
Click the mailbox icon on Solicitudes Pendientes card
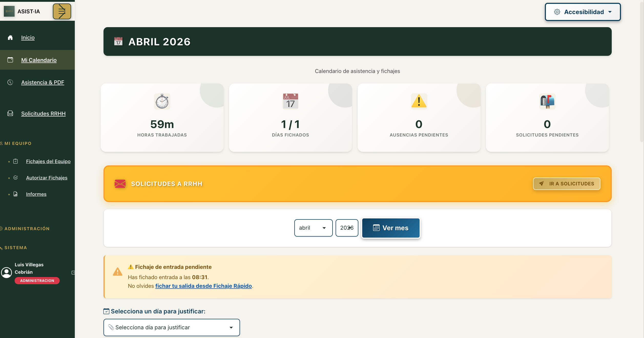(547, 101)
